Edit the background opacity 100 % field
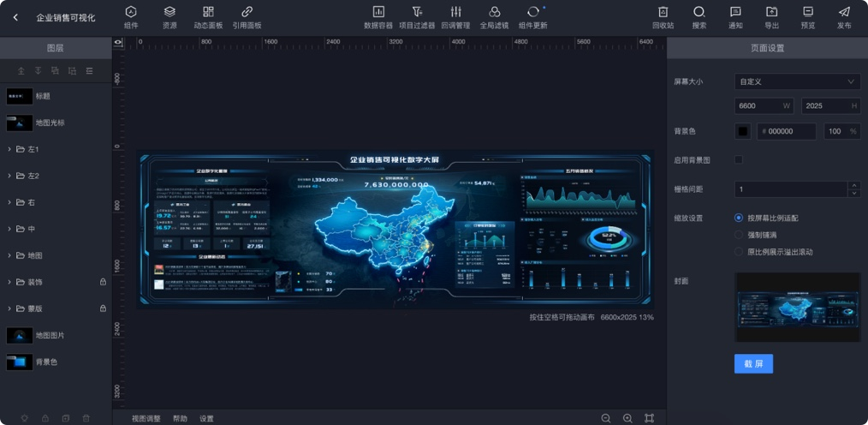 click(842, 131)
